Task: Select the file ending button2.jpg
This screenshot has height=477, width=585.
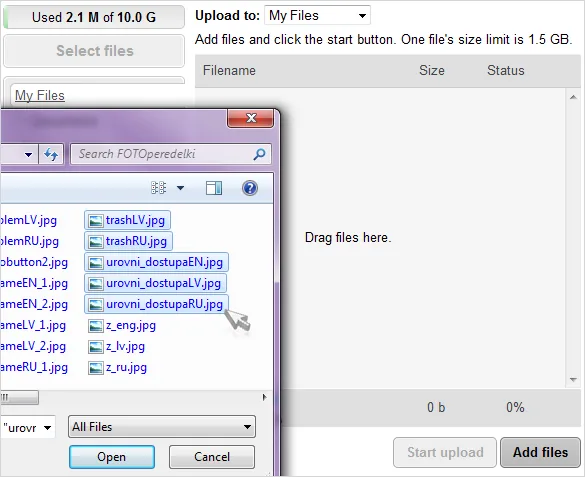Action: coord(34,263)
